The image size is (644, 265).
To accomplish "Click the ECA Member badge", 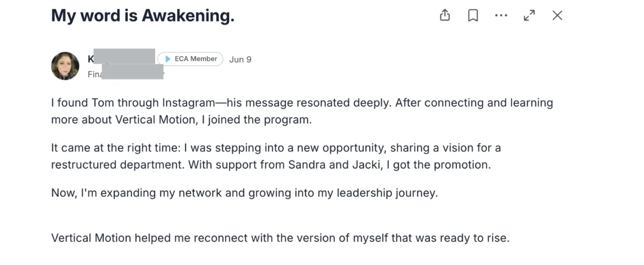I will pos(190,59).
